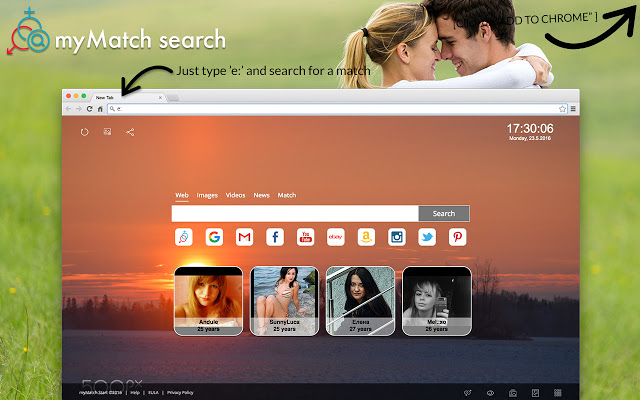Viewport: 641px width, 401px height.
Task: Open the Gmail shortcut
Action: [x=244, y=237]
